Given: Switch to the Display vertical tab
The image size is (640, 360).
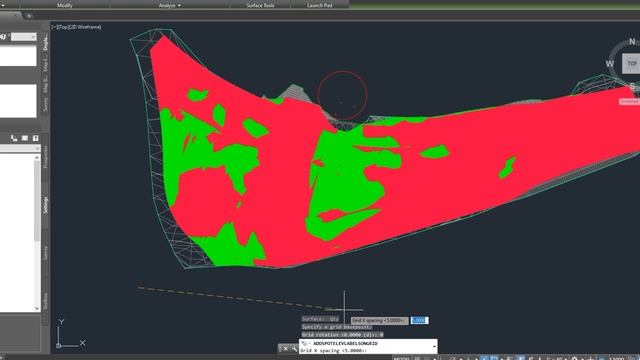Looking at the screenshot, I should 45,42.
